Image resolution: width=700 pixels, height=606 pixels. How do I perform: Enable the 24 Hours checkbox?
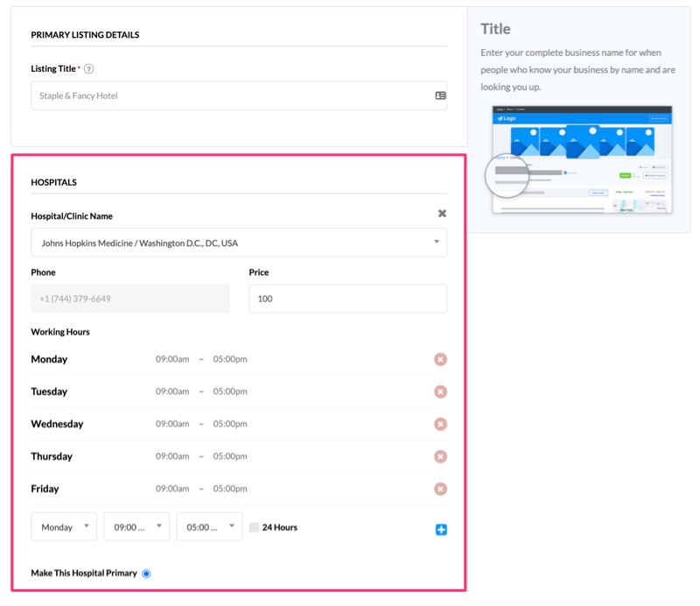tap(254, 527)
